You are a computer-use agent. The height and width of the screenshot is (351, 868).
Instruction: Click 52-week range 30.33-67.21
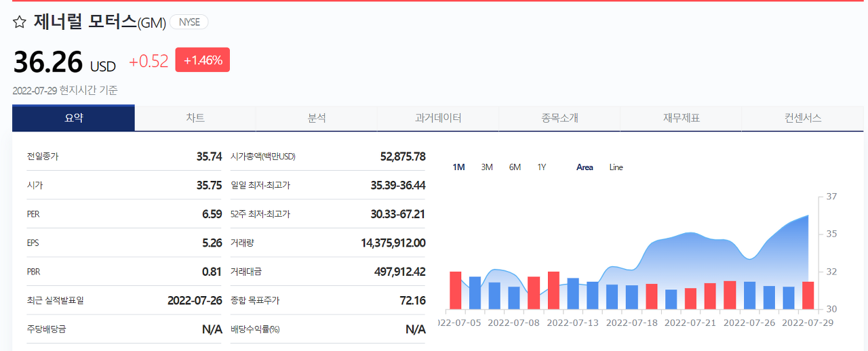click(x=398, y=214)
